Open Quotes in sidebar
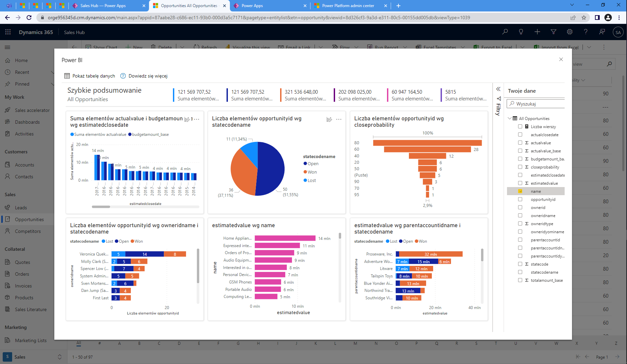This screenshot has height=364, width=627. tap(22, 262)
